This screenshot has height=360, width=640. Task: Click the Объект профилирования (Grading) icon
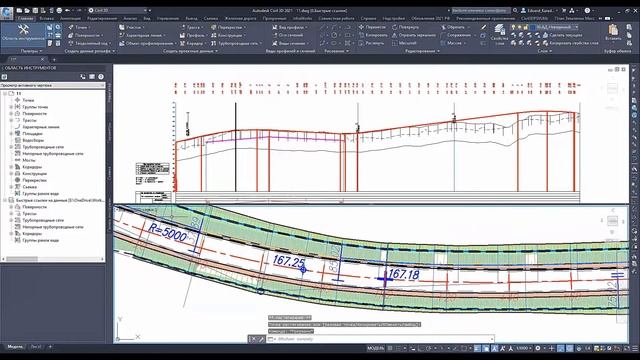coord(122,43)
